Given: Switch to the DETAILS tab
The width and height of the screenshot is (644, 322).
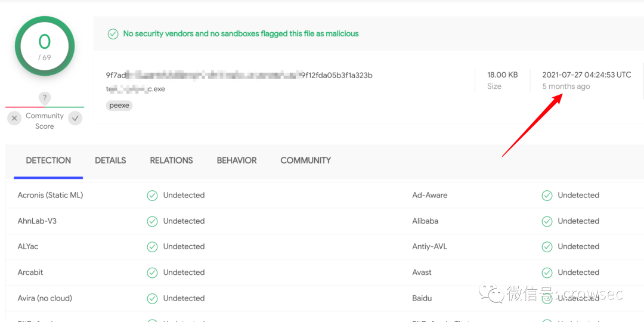Looking at the screenshot, I should pyautogui.click(x=110, y=160).
